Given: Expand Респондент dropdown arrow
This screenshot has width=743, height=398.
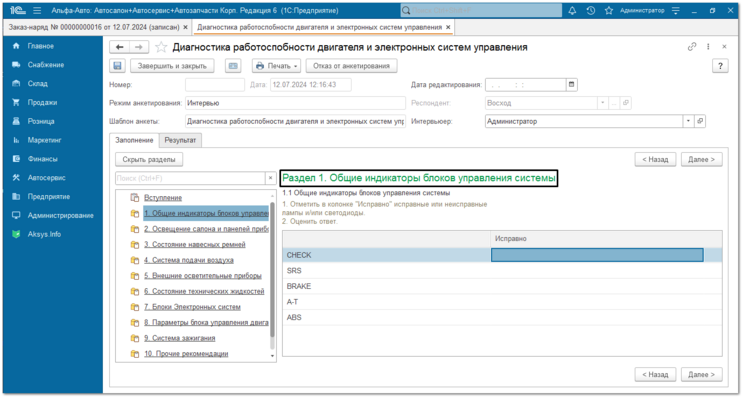Looking at the screenshot, I should pos(602,103).
